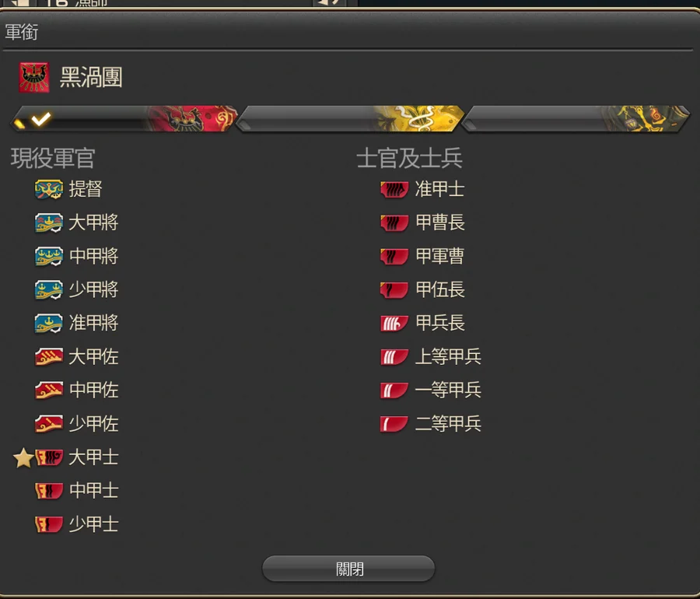This screenshot has width=700, height=599.
Task: Click the 關閉 close button
Action: click(x=348, y=569)
